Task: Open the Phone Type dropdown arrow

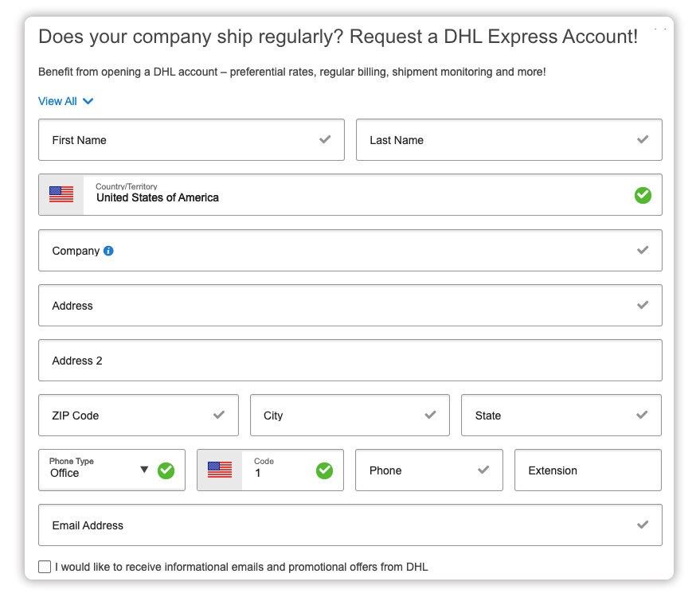Action: pos(144,470)
